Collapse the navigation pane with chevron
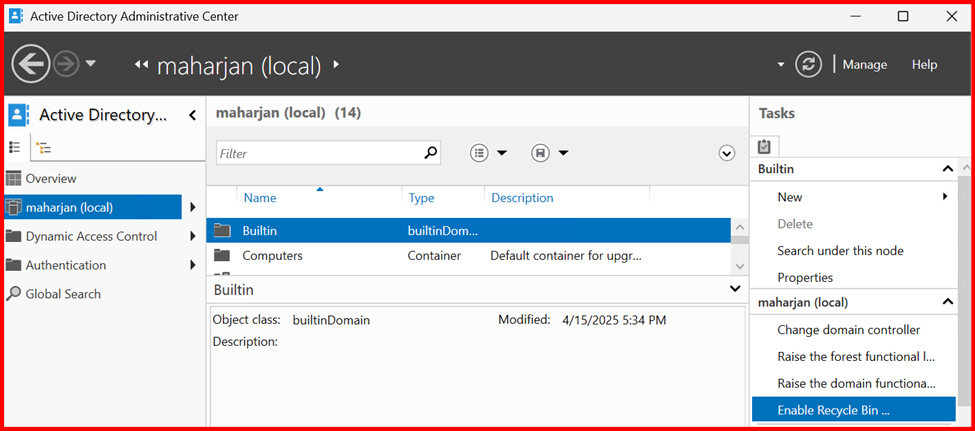The width and height of the screenshot is (975, 431). coord(192,116)
